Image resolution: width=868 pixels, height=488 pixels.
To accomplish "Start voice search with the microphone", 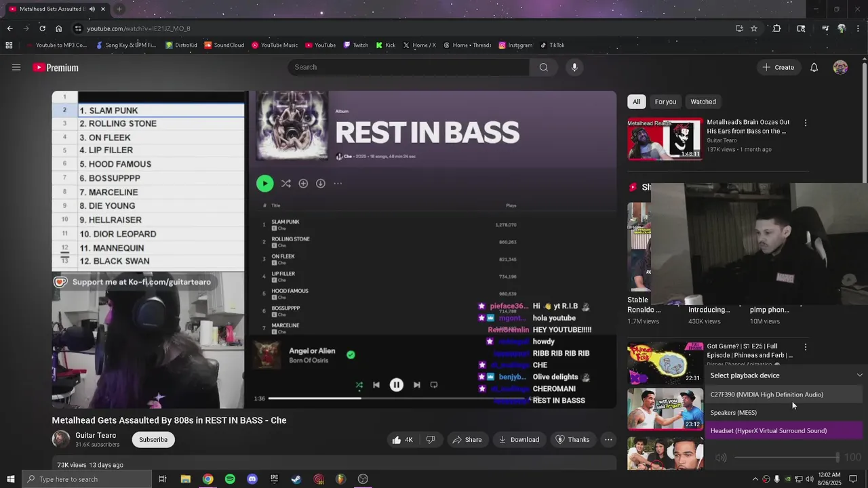I will (x=574, y=67).
